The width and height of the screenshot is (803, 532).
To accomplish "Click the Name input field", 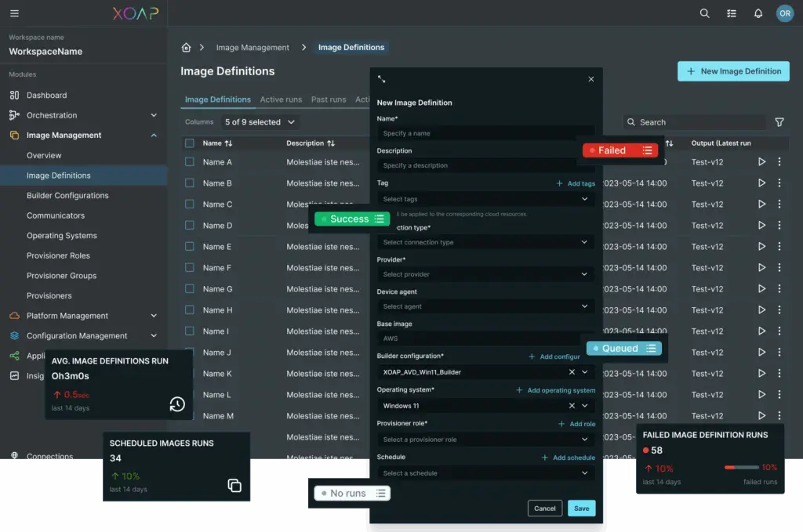I will point(485,133).
